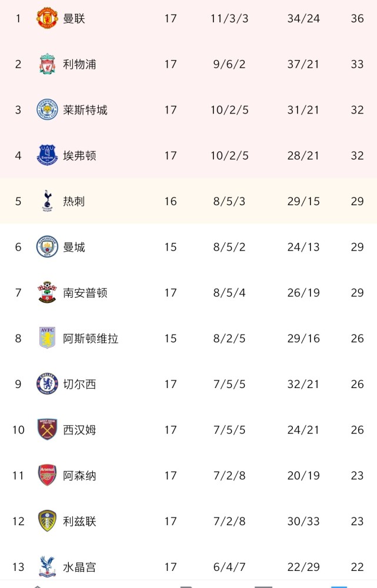
Task: Select 热刺 row points value 29
Action: tap(357, 201)
